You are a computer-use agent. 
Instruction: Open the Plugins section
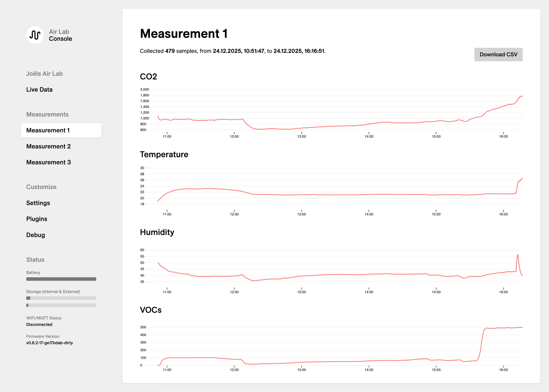click(x=37, y=219)
